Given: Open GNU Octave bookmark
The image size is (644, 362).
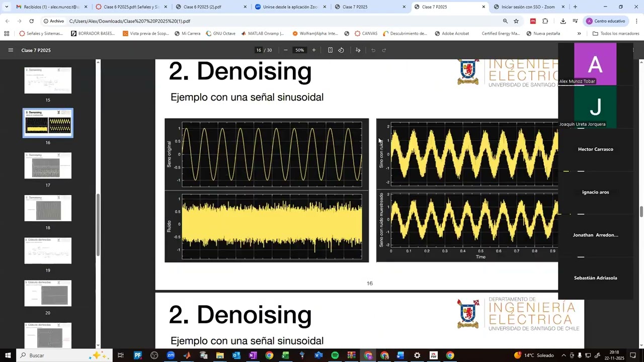Looking at the screenshot, I should pyautogui.click(x=220, y=34).
